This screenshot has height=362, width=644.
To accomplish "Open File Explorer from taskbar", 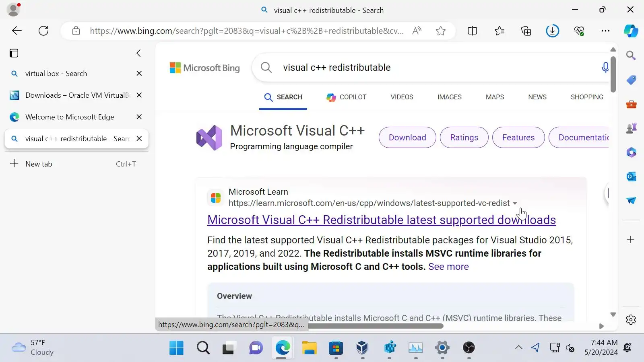I will point(309,348).
